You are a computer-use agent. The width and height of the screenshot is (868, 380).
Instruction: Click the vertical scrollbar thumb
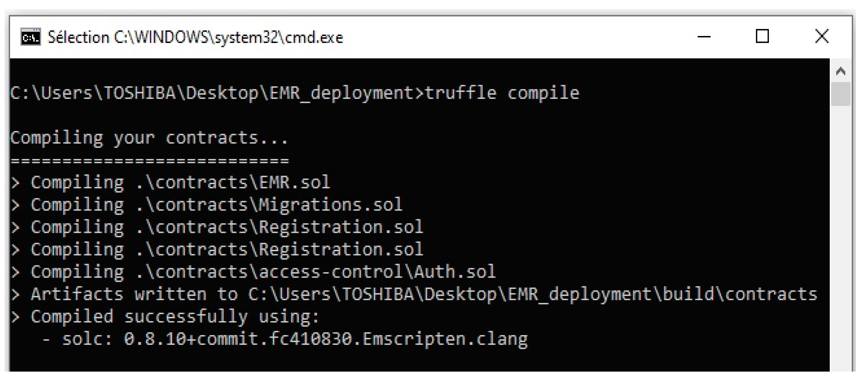click(841, 94)
